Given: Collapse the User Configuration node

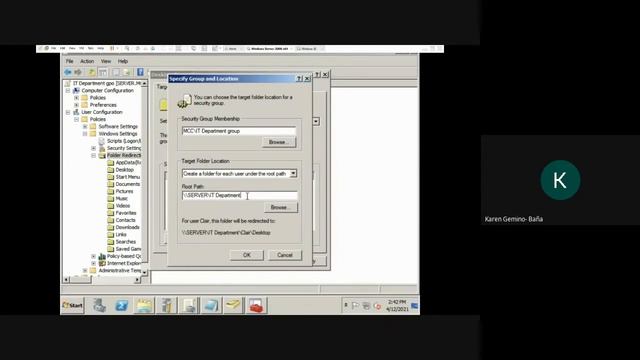Looking at the screenshot, I should coord(68,112).
